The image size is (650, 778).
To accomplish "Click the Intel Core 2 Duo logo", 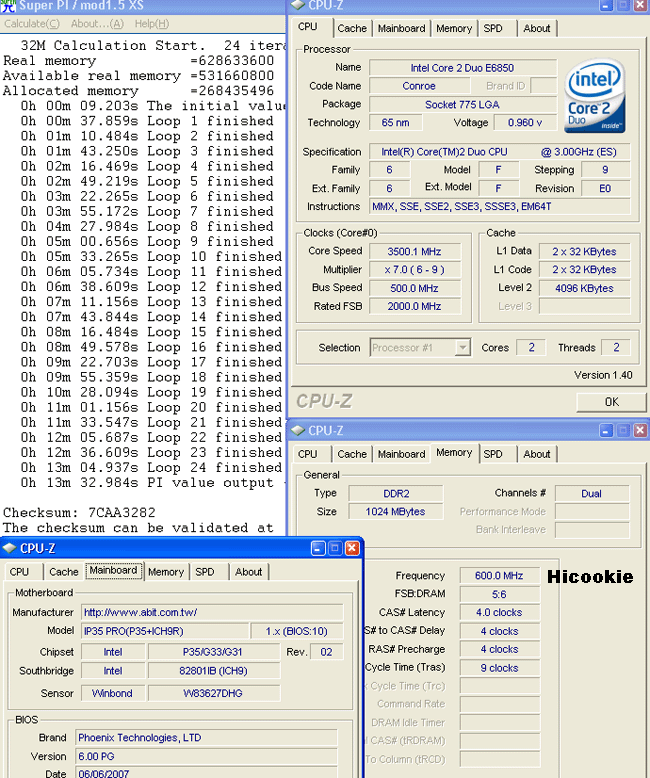I will [x=594, y=95].
